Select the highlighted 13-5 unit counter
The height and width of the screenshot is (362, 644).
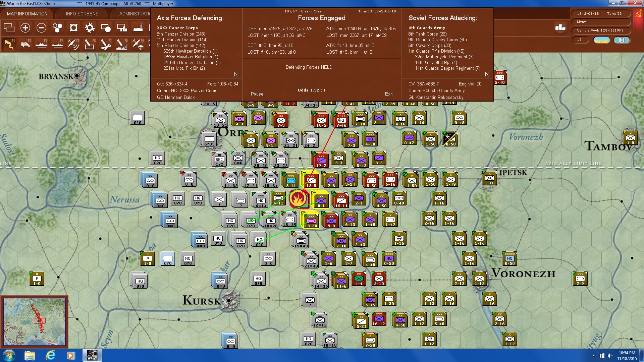[x=311, y=180]
